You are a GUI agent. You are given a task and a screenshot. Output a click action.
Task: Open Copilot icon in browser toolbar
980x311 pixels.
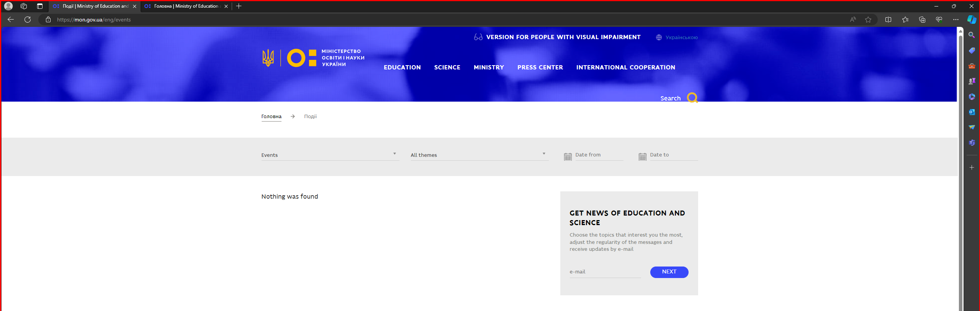(x=972, y=20)
